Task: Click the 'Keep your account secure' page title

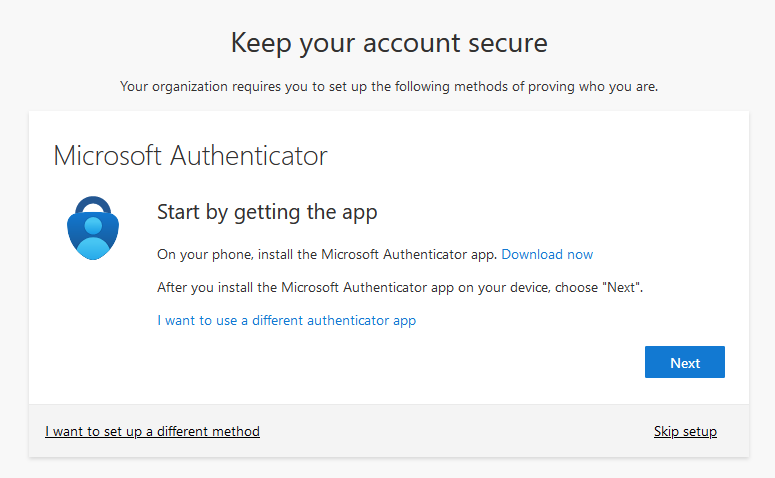Action: [x=389, y=43]
